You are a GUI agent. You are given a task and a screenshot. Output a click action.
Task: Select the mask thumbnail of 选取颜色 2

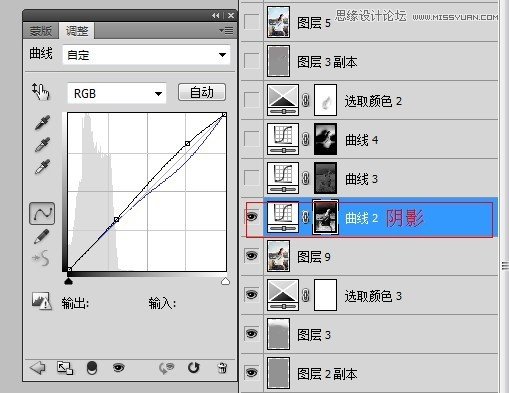326,100
